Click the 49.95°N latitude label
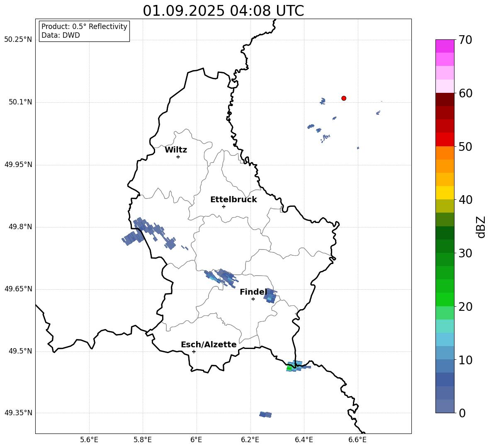The image size is (491, 448). (18, 165)
